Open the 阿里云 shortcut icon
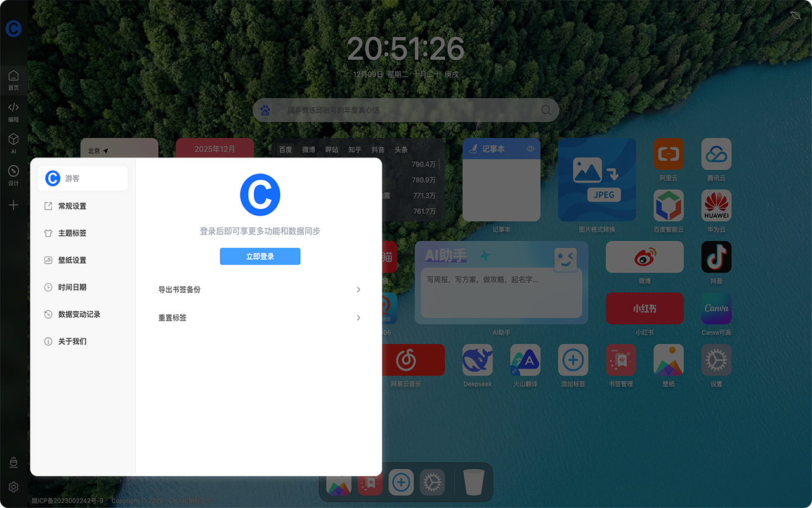This screenshot has width=812, height=508. pos(669,154)
